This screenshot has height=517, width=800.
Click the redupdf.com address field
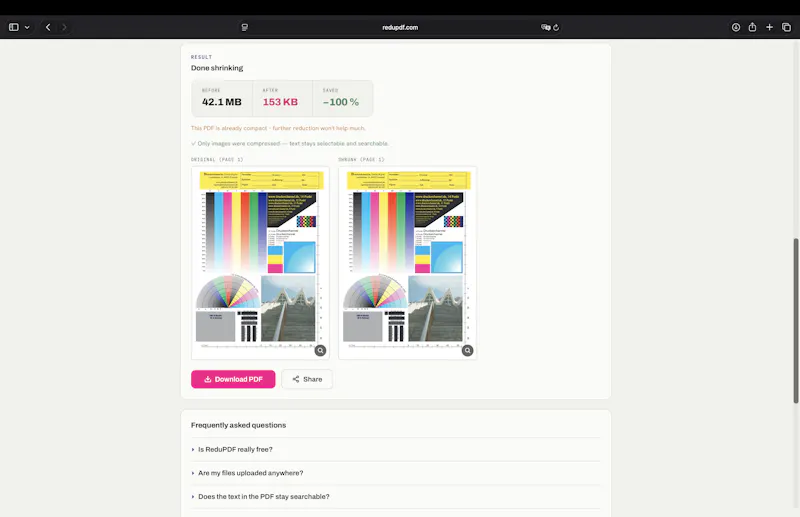coord(400,28)
